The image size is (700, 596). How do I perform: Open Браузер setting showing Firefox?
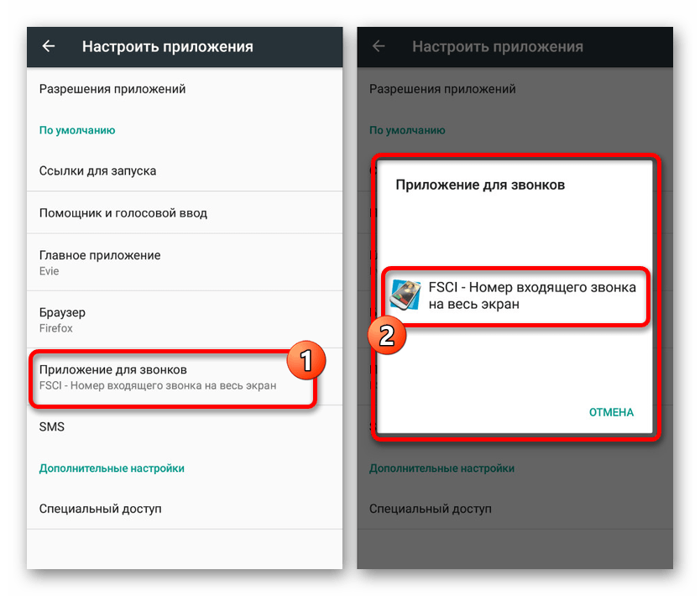(185, 320)
